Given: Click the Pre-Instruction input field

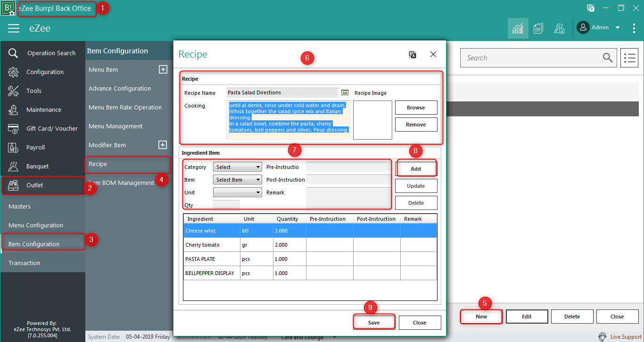Looking at the screenshot, I should 348,167.
